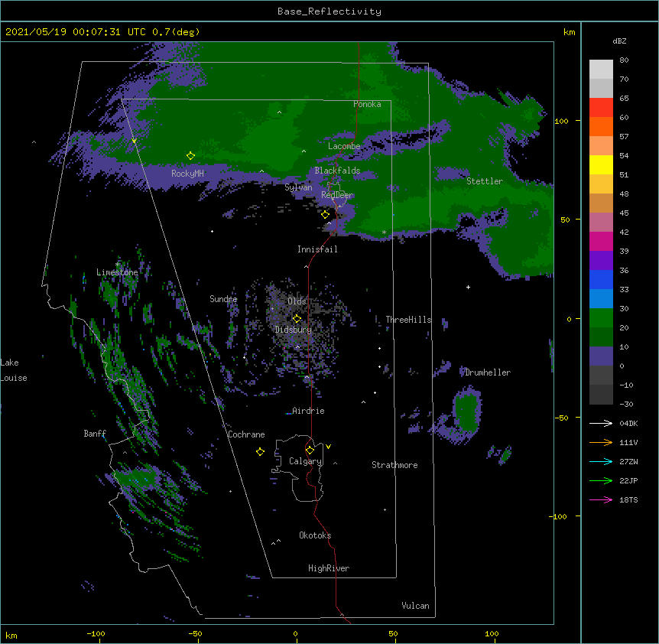Pick the bright yellow swatch in dBZ legend

coord(601,164)
